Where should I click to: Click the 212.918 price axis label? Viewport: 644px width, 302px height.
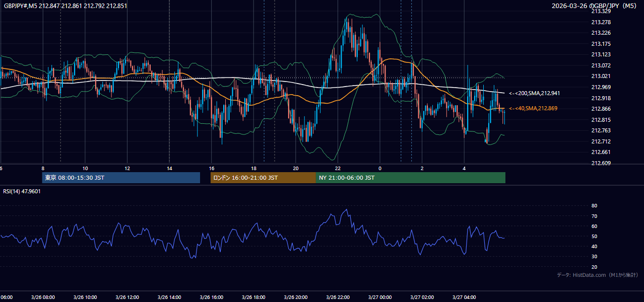tap(601, 98)
